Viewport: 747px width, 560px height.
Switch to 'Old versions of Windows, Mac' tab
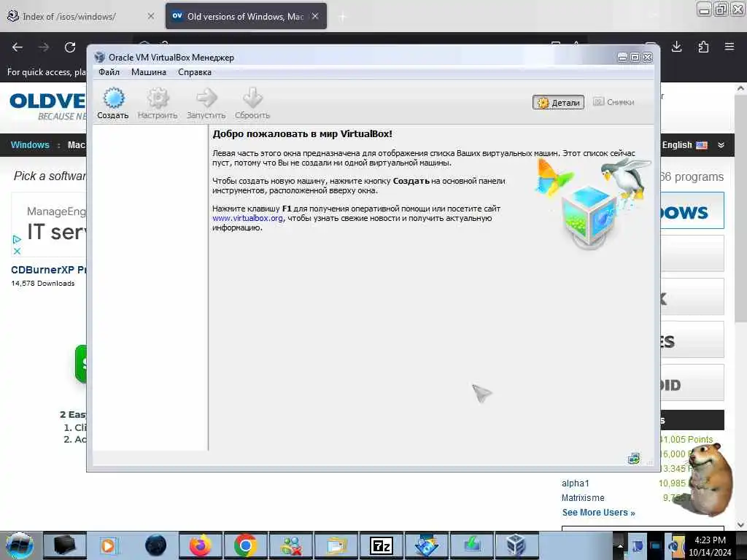tap(245, 16)
